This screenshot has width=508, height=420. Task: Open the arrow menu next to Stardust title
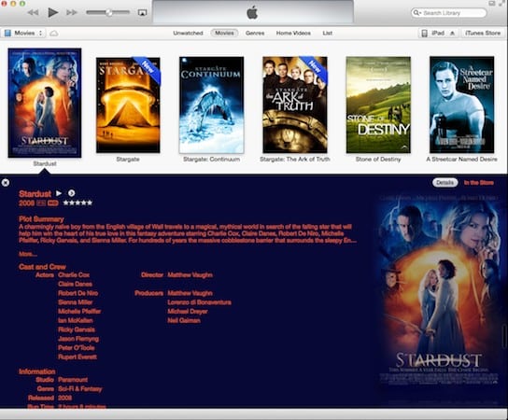pos(71,193)
